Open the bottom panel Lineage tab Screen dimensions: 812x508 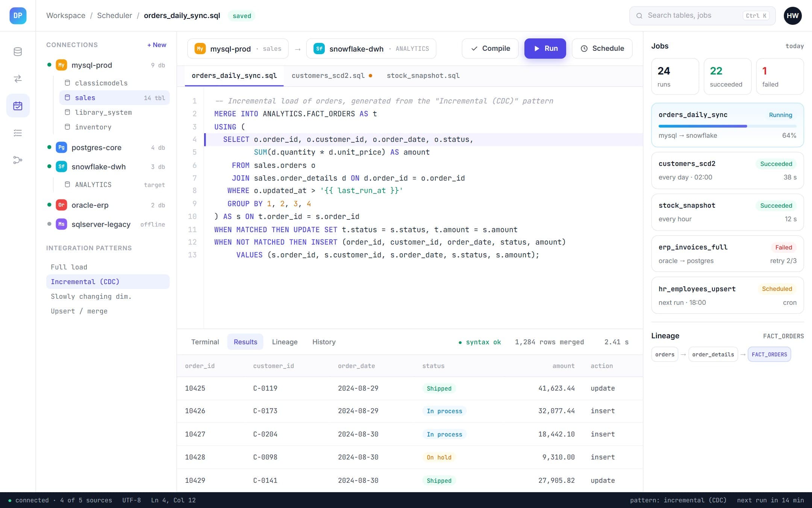(285, 342)
